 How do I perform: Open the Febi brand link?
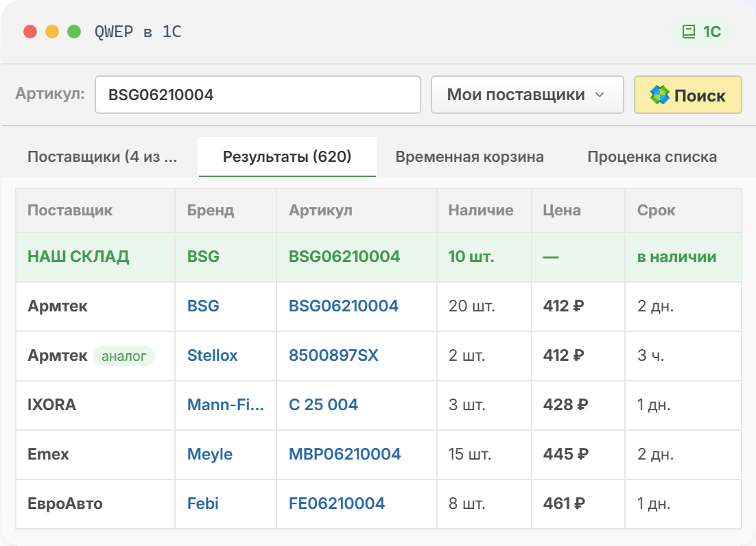202,503
